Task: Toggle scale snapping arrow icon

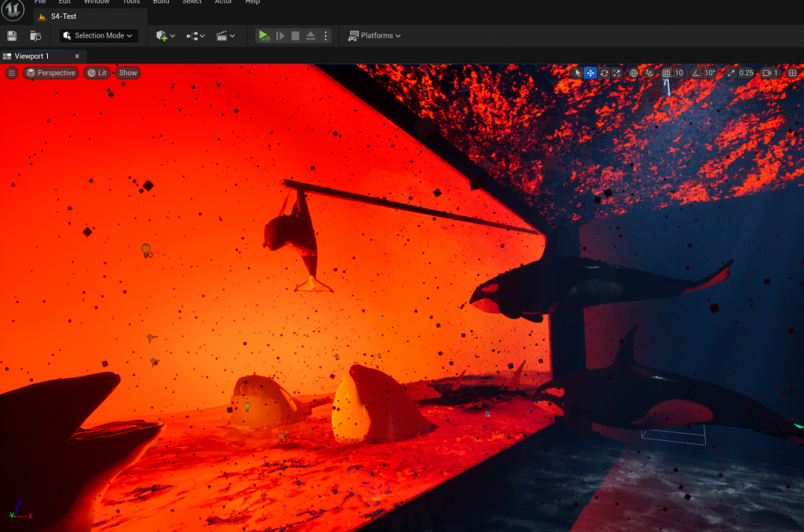Action: (731, 73)
